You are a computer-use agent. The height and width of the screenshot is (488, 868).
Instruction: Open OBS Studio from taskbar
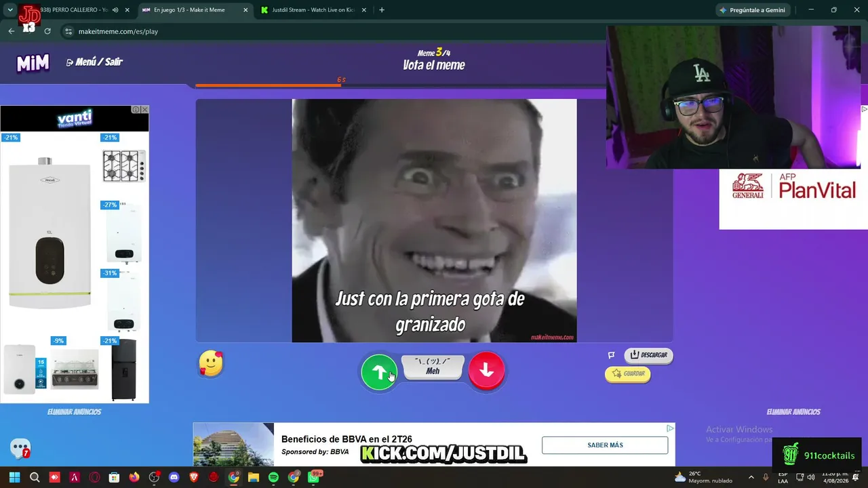(154, 477)
